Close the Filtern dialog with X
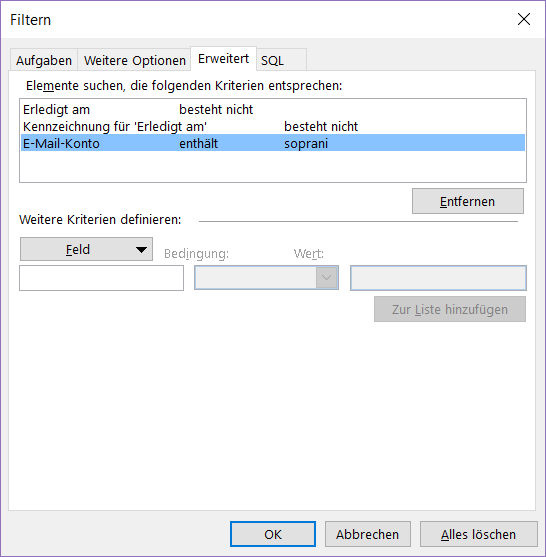 pyautogui.click(x=524, y=19)
